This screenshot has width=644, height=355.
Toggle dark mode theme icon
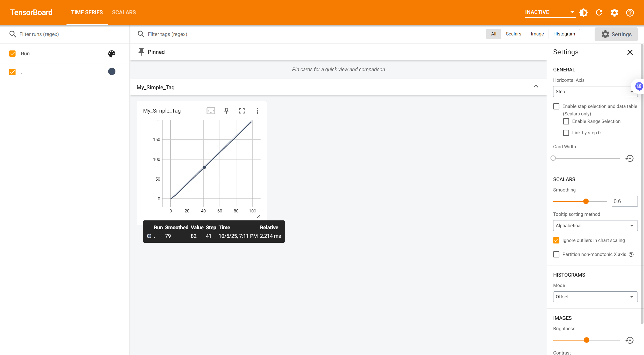click(x=583, y=12)
